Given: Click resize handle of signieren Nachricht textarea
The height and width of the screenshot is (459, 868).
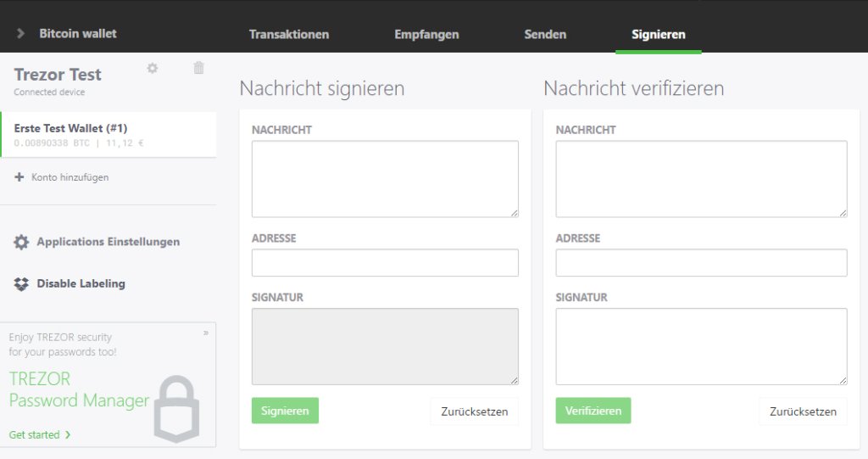Looking at the screenshot, I should 515,213.
